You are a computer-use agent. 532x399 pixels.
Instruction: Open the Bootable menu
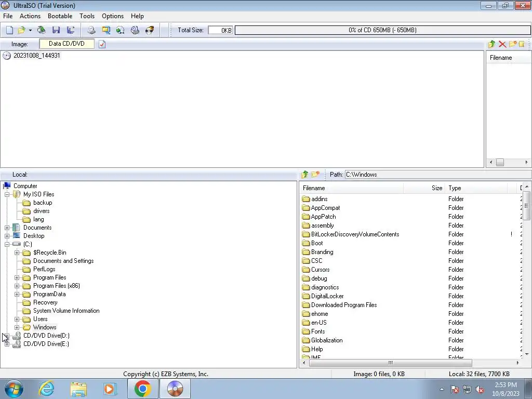click(x=60, y=16)
